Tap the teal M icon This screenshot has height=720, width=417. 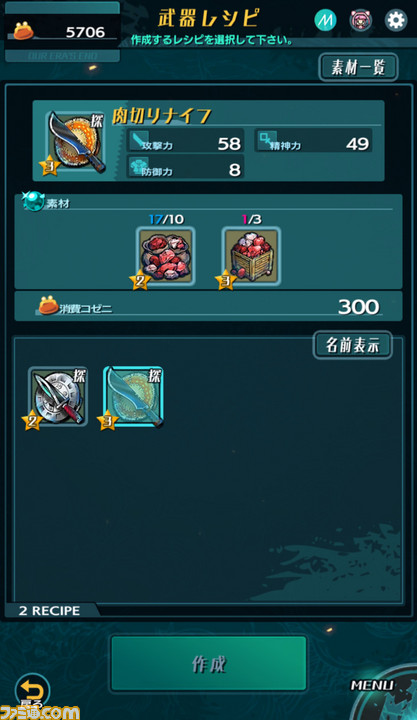(x=325, y=20)
